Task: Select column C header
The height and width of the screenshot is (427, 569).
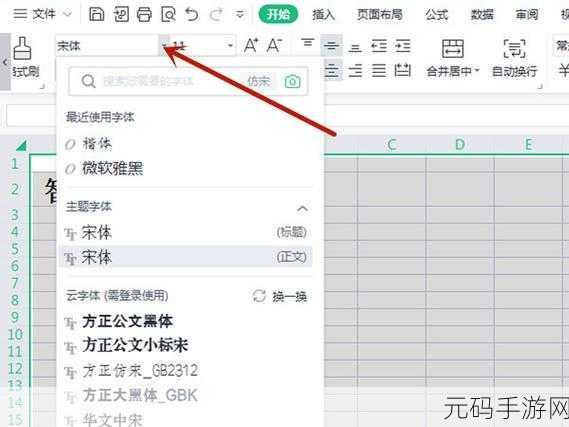Action: click(392, 145)
